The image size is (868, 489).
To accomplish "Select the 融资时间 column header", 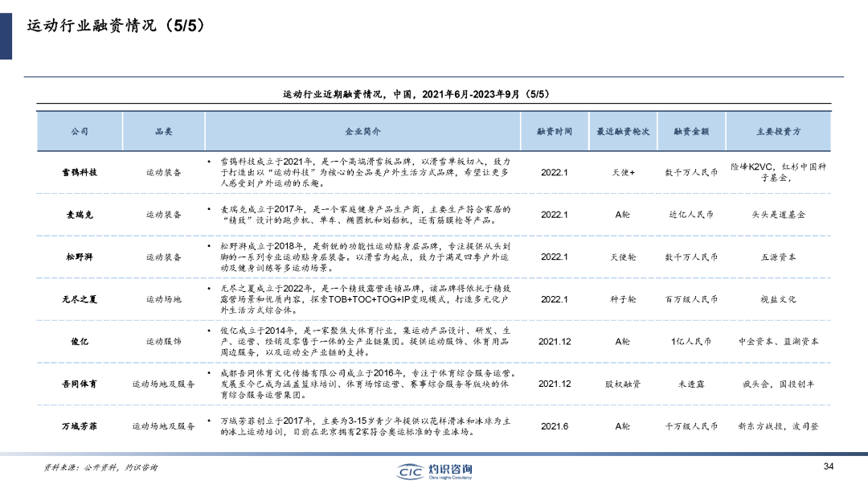I will [554, 132].
